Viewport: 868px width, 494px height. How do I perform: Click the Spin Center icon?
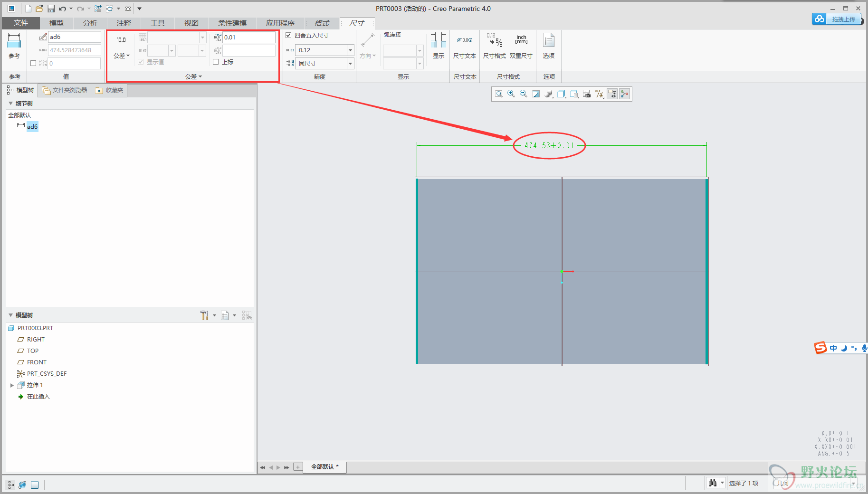tap(624, 94)
